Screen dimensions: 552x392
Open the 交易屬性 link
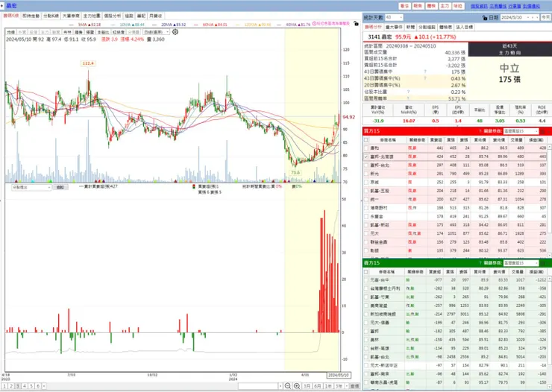tap(498, 6)
